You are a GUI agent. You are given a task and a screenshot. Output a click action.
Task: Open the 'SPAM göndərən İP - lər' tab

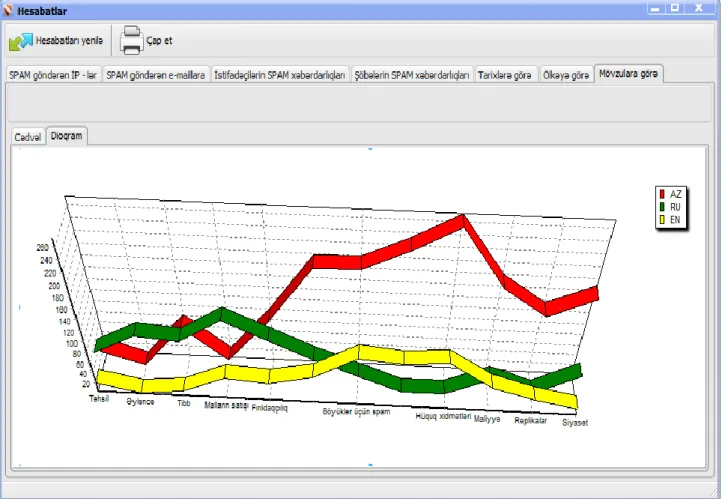click(x=53, y=75)
